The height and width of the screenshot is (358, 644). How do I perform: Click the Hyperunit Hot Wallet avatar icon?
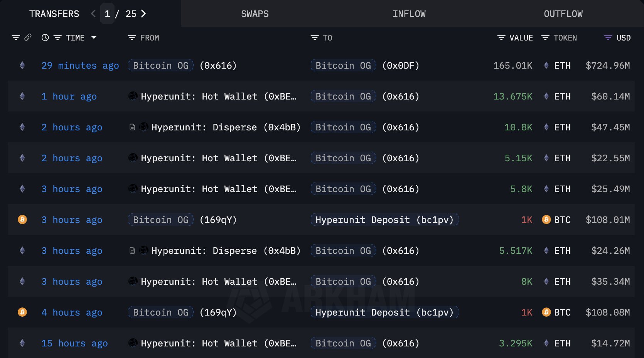coord(132,96)
